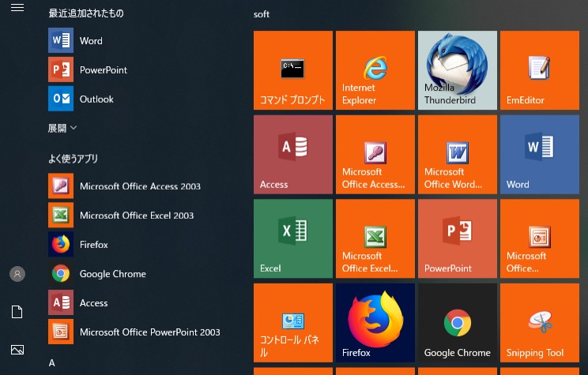Image resolution: width=588 pixels, height=375 pixels.
Task: Open the Mozilla Thunderbird tile
Action: pos(458,70)
